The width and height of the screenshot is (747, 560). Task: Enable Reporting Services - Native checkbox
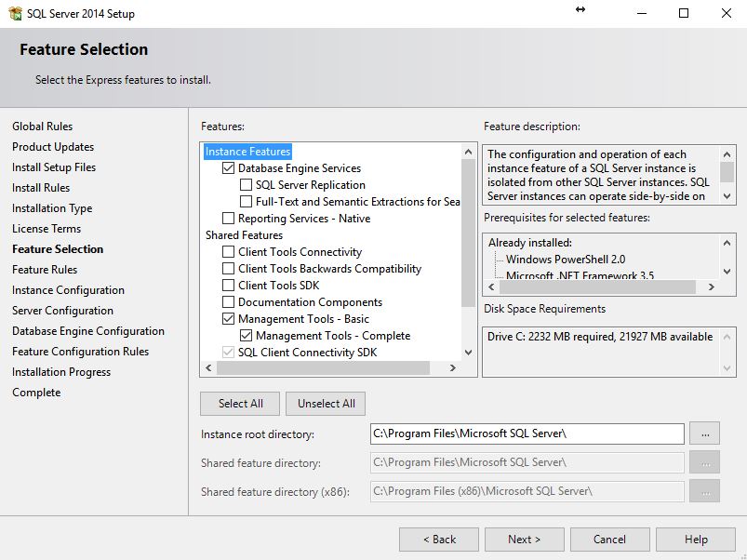[228, 218]
